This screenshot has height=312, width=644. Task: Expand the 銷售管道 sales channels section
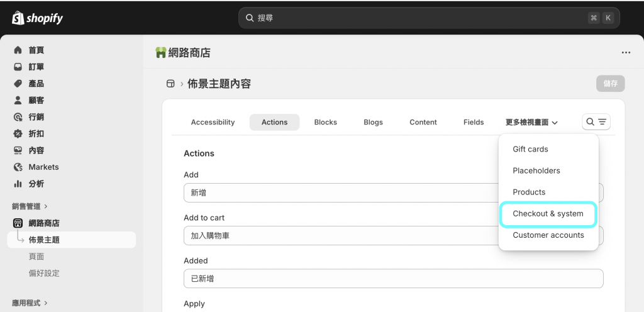30,206
